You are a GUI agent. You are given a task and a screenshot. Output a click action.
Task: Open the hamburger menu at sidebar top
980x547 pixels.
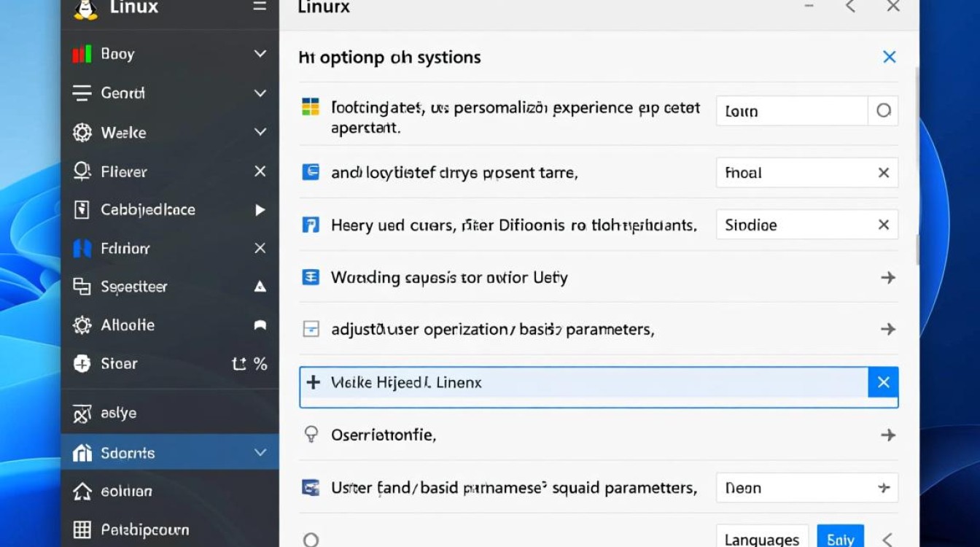(260, 5)
